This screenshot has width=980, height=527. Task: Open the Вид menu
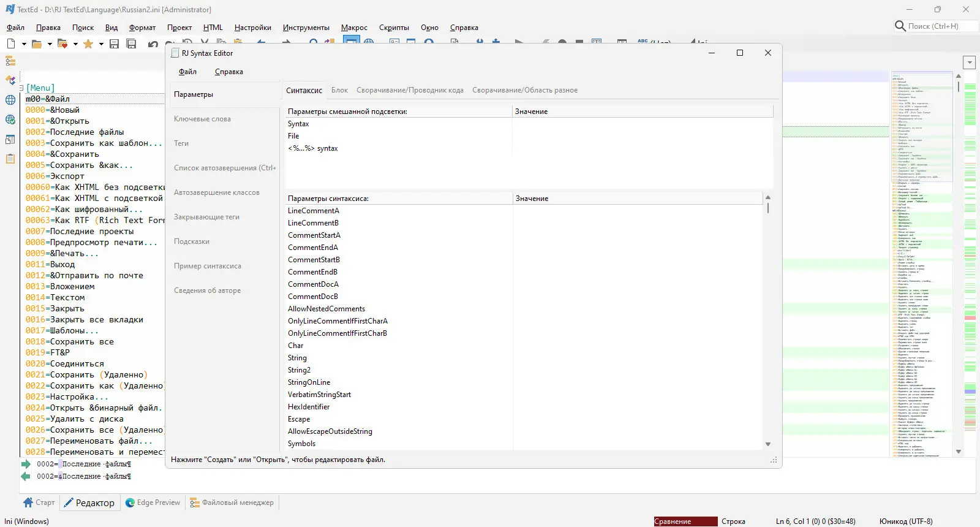[x=111, y=28]
